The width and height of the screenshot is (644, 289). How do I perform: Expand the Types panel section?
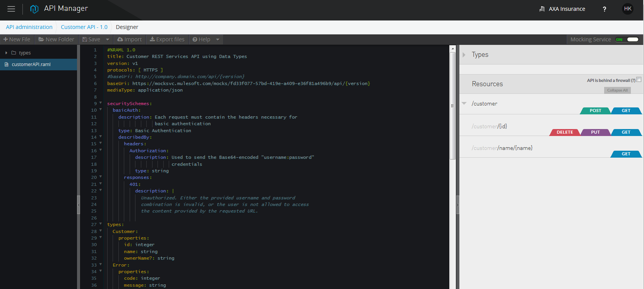click(464, 55)
